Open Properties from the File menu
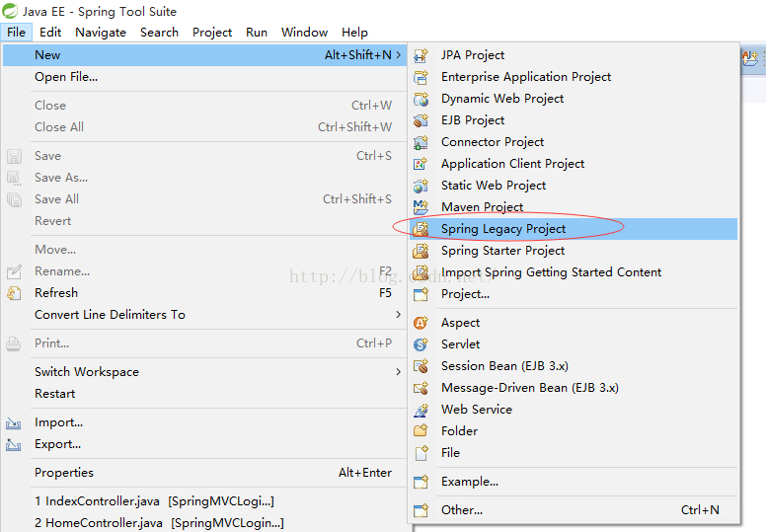Screen dimensions: 766x532 [x=204, y=473]
